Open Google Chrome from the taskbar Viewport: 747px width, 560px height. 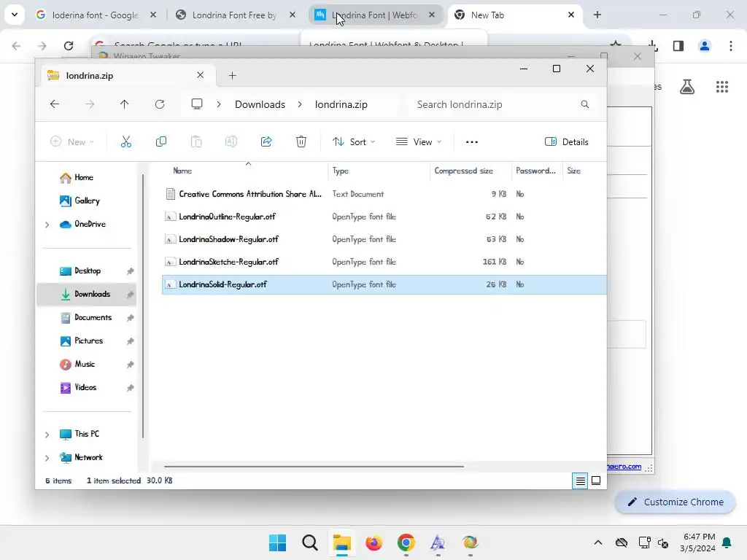tap(406, 542)
